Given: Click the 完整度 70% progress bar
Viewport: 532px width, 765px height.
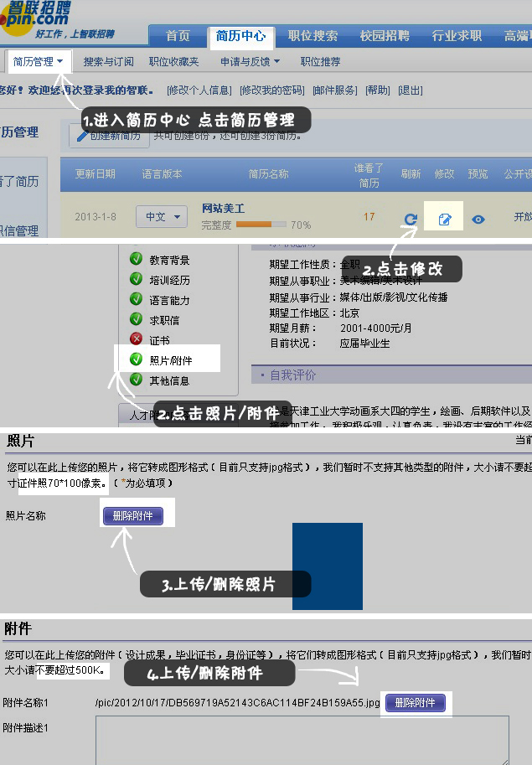Looking at the screenshot, I should click(x=261, y=225).
